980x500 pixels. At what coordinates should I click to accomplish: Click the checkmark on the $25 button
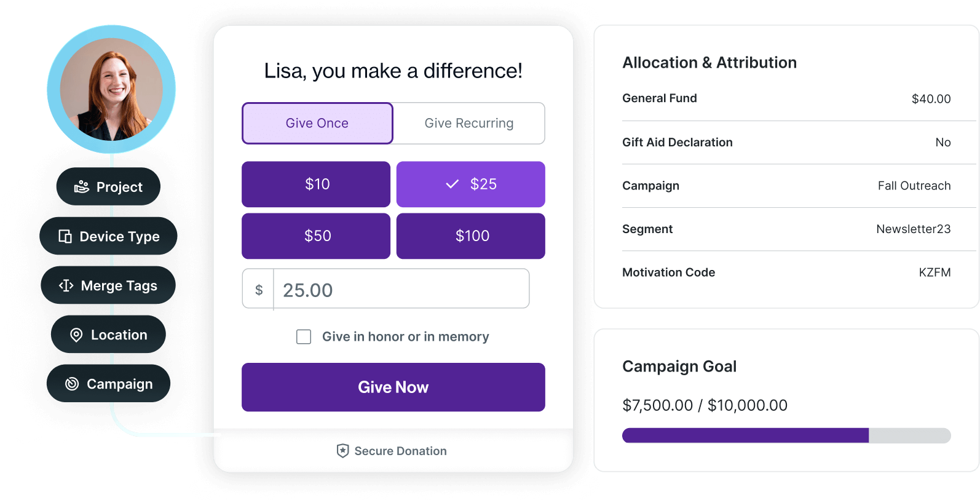(x=452, y=184)
